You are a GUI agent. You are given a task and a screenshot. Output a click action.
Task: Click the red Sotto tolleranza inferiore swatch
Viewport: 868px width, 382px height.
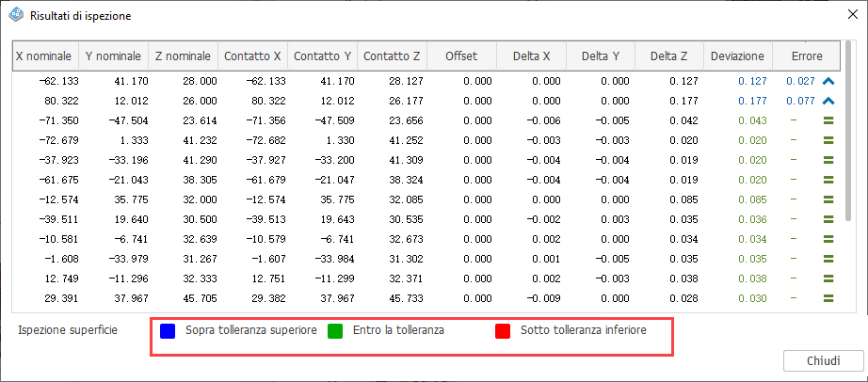click(503, 331)
